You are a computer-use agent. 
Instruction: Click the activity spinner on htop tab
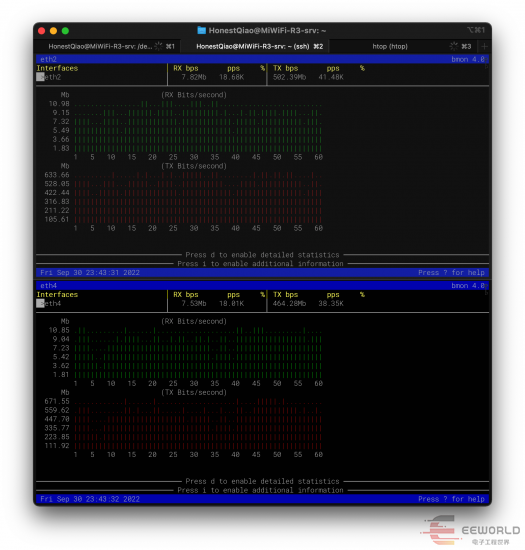[454, 46]
